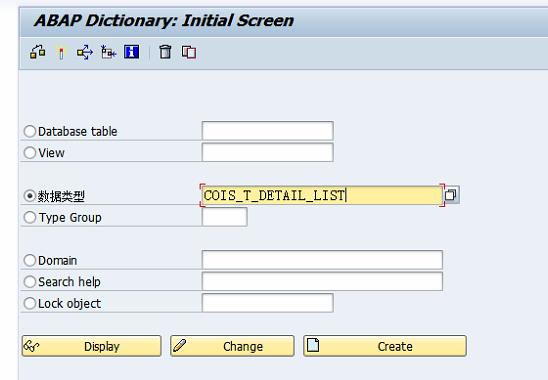Click the Activate (matchstick) toolbar icon
548x380 pixels.
click(x=61, y=53)
